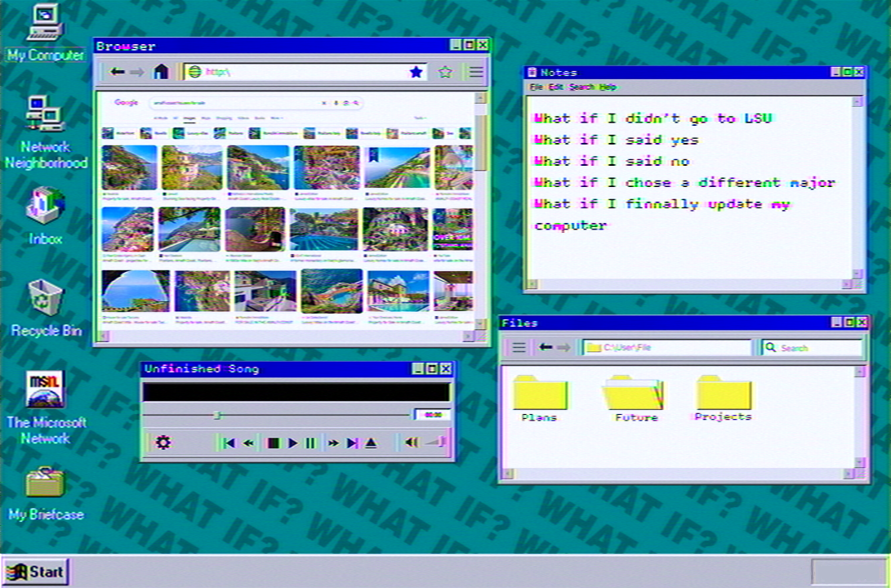This screenshot has width=891, height=588.
Task: Click Notes vertical scrollbar up arrow
Action: tap(858, 102)
